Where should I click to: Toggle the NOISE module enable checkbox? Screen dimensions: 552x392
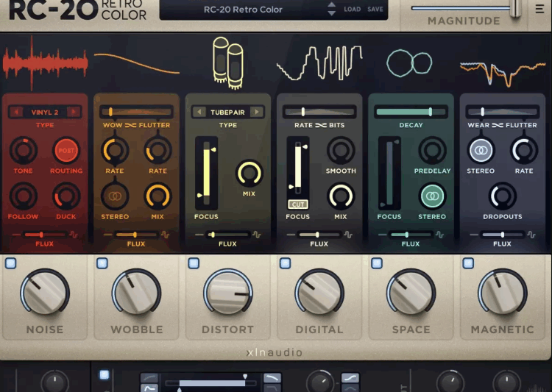point(10,263)
